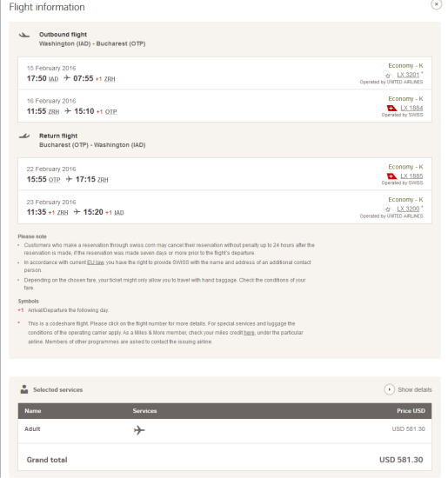Click the SWISS logo beside LX 1885

[391, 176]
